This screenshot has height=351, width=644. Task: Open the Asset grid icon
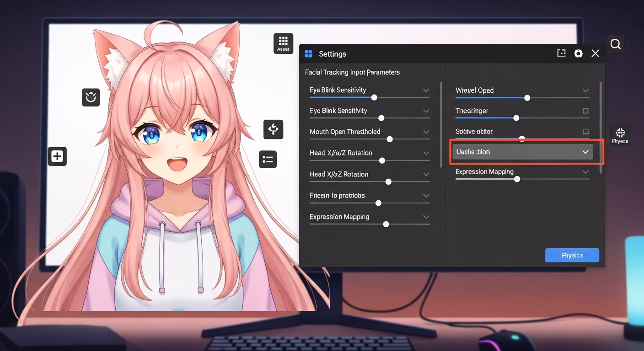pos(283,43)
